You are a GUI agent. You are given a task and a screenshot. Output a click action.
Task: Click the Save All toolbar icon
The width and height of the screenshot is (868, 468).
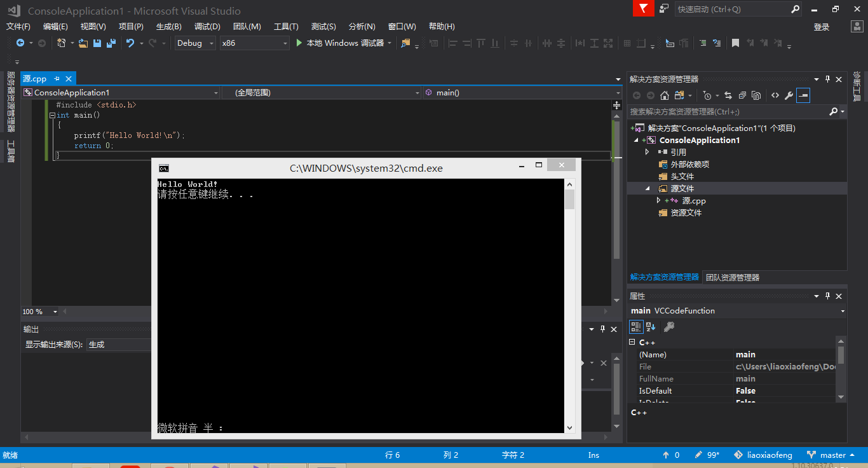[x=111, y=43]
